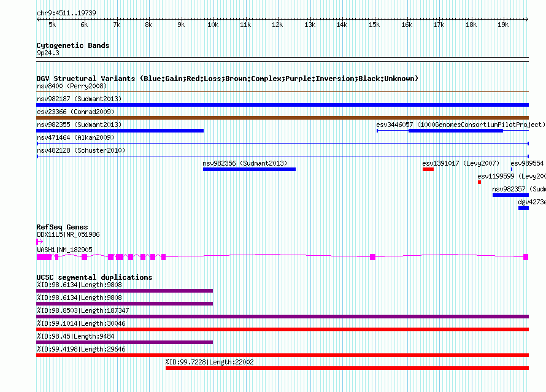Click the 19k mark on the ruler
The image size is (546, 392).
coord(503,25)
